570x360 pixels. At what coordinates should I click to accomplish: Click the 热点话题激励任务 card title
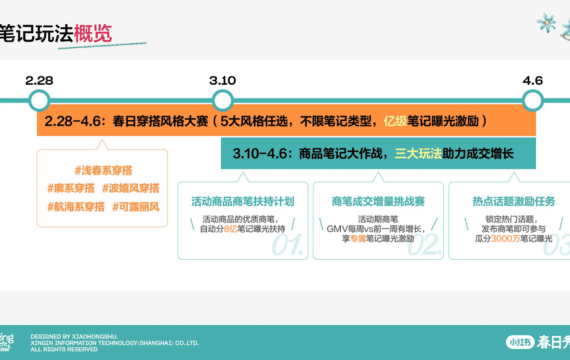click(514, 201)
